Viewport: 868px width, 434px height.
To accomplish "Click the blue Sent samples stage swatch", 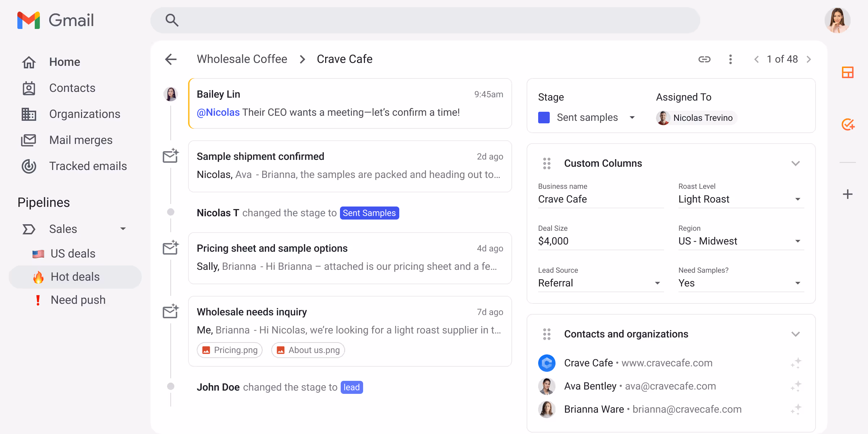I will (x=544, y=117).
